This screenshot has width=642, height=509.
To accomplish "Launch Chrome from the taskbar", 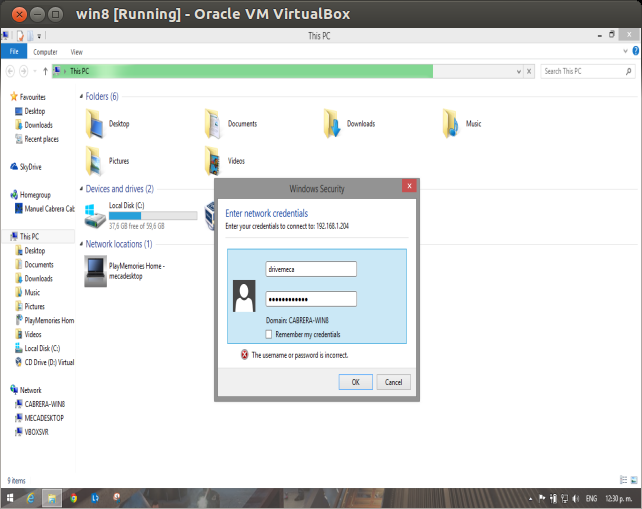I will 74,498.
